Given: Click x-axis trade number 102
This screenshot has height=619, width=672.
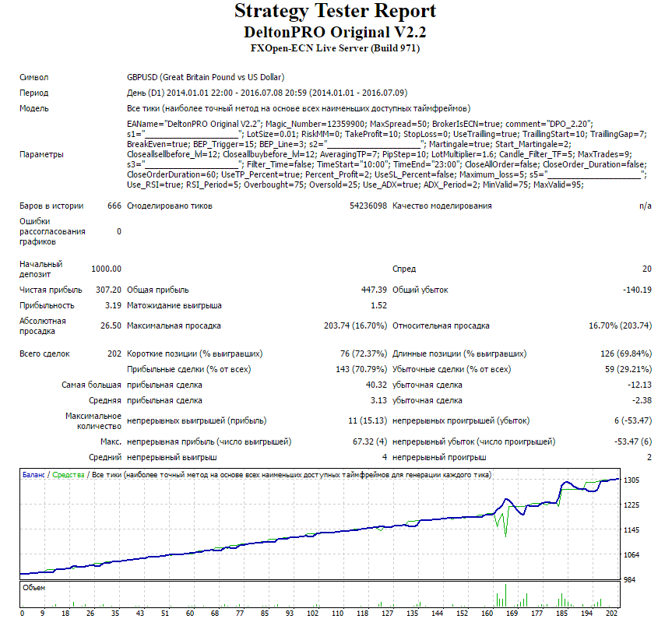Looking at the screenshot, I should 312,614.
